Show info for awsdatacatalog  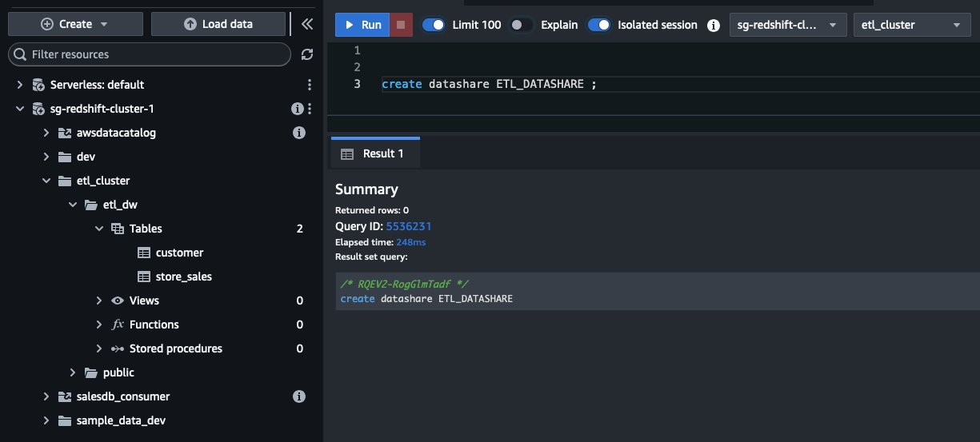click(x=299, y=133)
